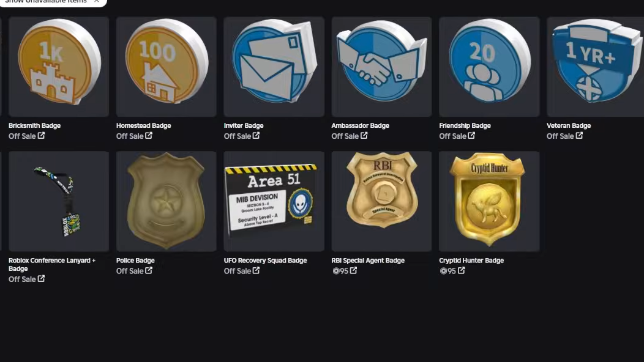Select the Bricksmith Badge thumbnail

(59, 67)
